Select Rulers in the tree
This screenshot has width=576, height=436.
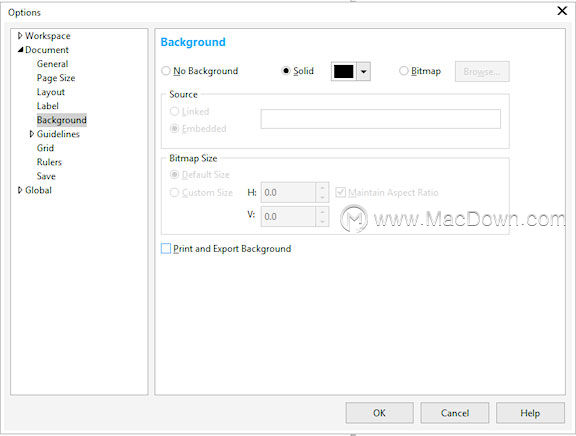point(49,162)
